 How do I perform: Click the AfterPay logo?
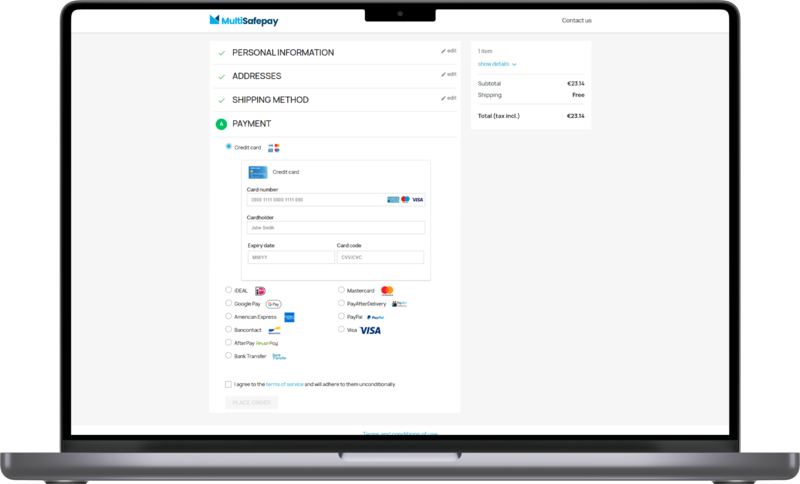click(x=267, y=343)
